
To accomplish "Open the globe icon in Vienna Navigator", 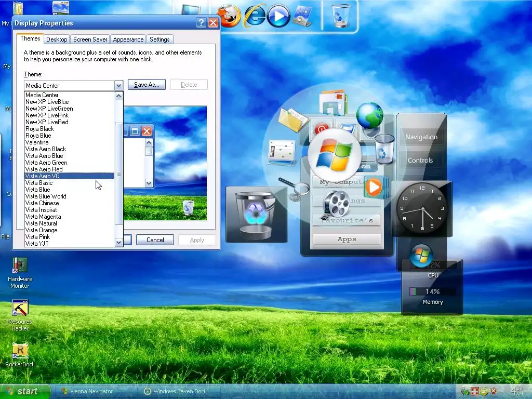I will click(x=369, y=115).
